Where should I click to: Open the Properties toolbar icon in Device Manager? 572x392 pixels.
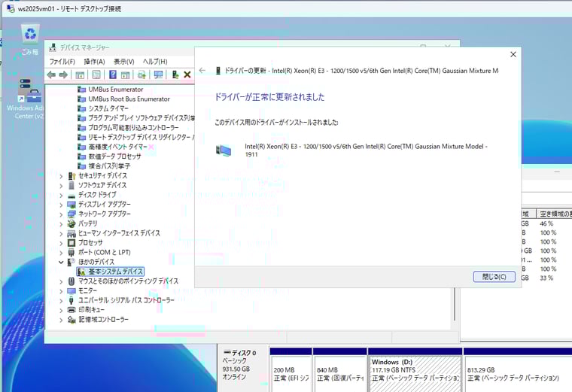click(x=96, y=74)
